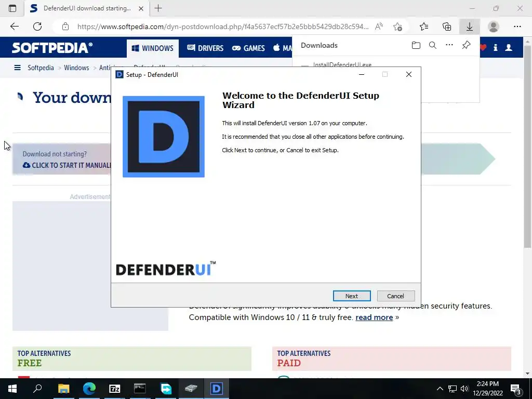Open the notification center
Image resolution: width=532 pixels, height=399 pixels.
pos(516,389)
